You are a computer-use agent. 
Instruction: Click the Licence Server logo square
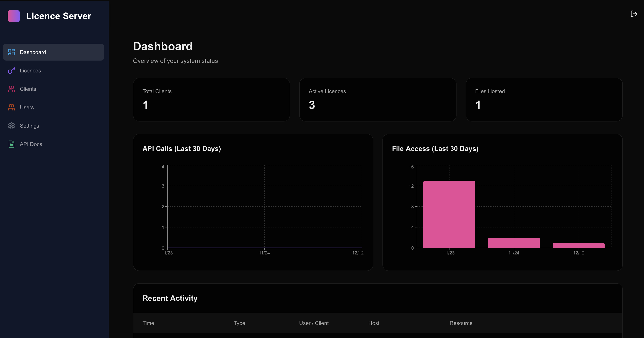(14, 16)
